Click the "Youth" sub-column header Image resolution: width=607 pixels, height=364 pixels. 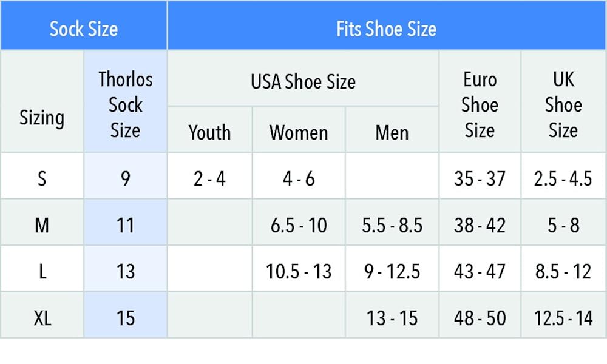point(209,132)
